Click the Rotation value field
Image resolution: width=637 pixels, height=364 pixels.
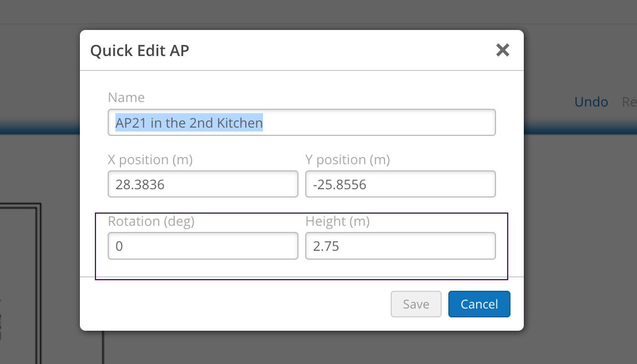pos(203,246)
